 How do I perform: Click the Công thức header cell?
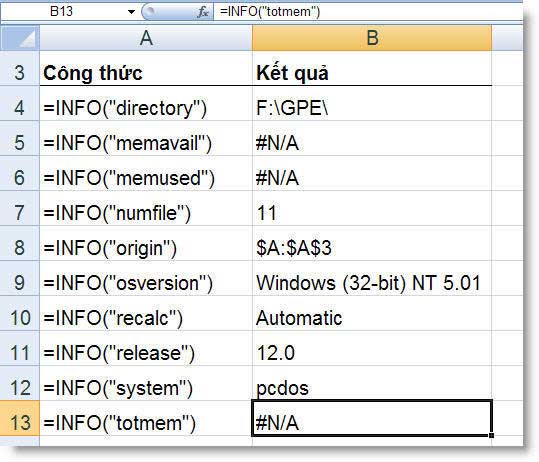click(146, 73)
